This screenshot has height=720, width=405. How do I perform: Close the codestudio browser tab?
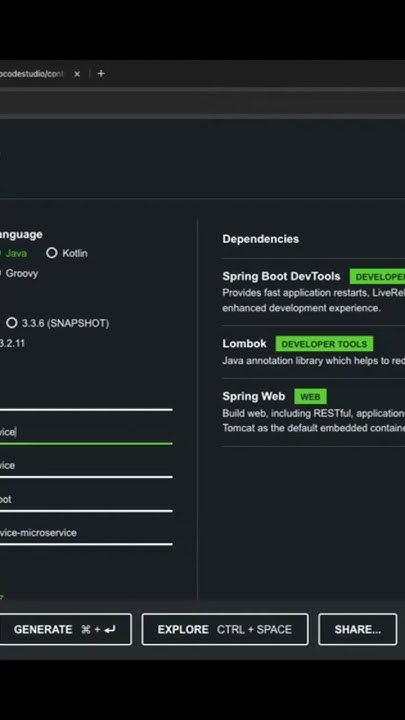(x=77, y=74)
